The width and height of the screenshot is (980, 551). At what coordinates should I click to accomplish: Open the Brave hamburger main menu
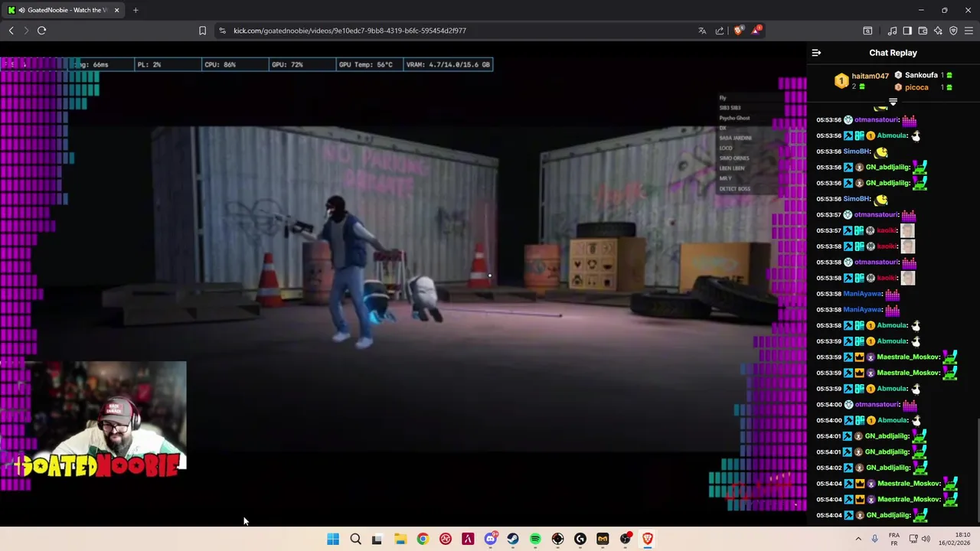tap(969, 31)
